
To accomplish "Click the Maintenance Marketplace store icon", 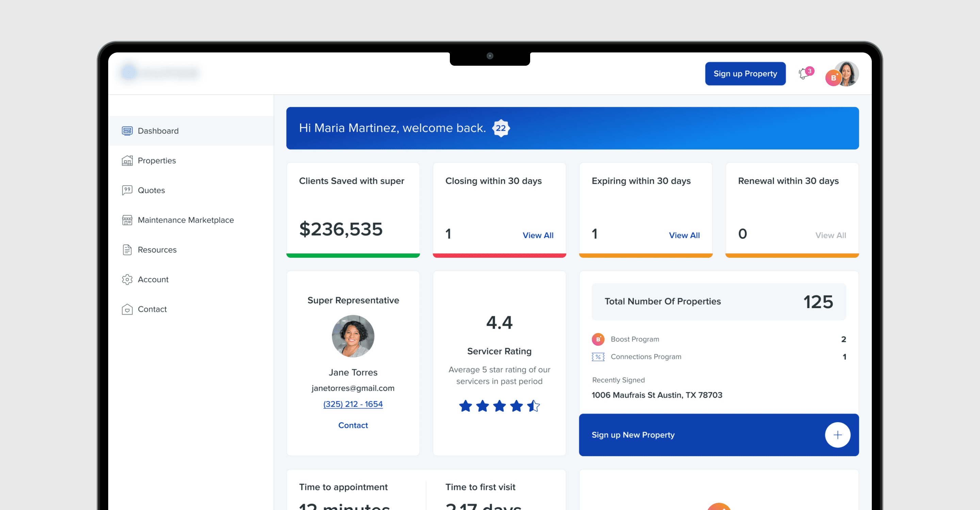I will [127, 220].
